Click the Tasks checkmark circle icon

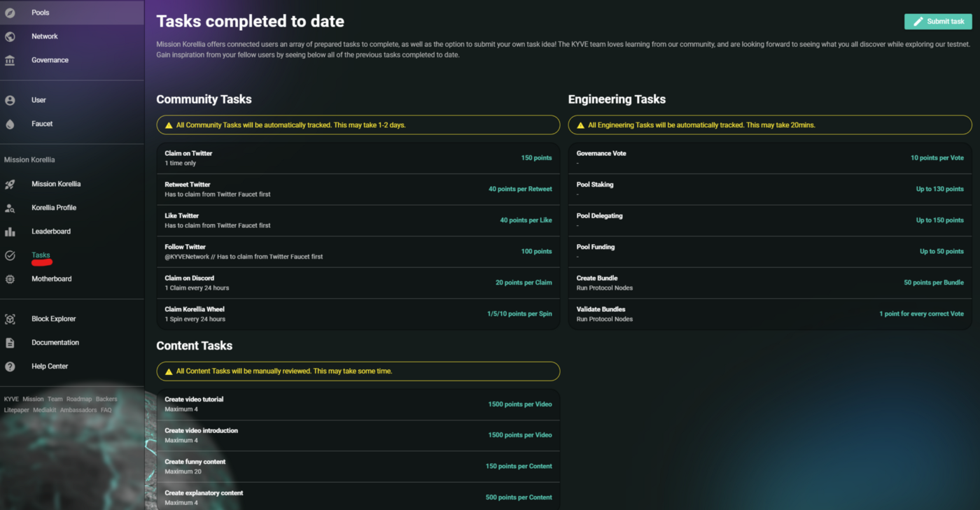[10, 255]
